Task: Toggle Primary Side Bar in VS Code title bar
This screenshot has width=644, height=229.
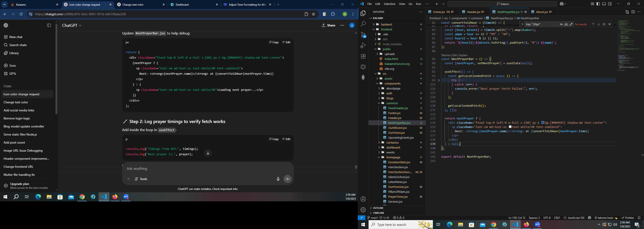Action: (x=598, y=4)
